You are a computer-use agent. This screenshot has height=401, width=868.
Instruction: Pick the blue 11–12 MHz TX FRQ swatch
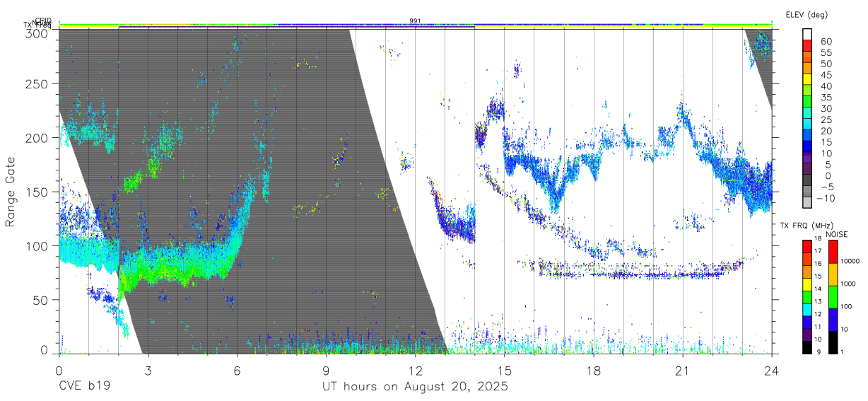pyautogui.click(x=807, y=322)
